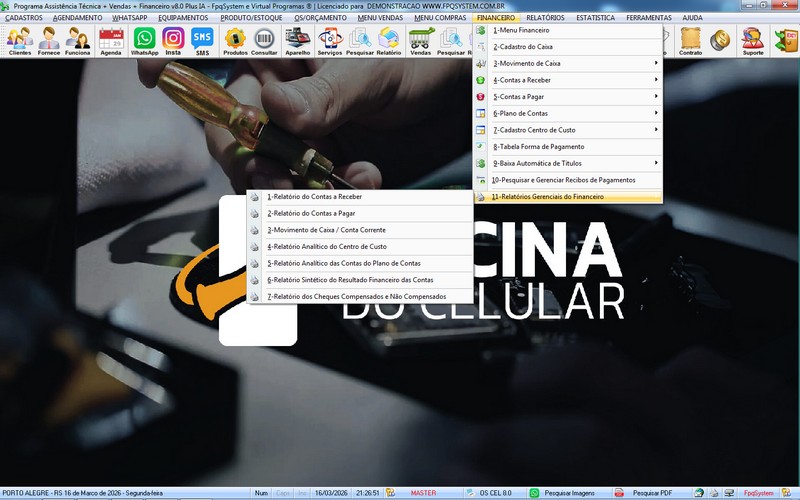Open the Vendas shopping cart icon
Viewport: 800px width, 500px height.
pos(421,41)
